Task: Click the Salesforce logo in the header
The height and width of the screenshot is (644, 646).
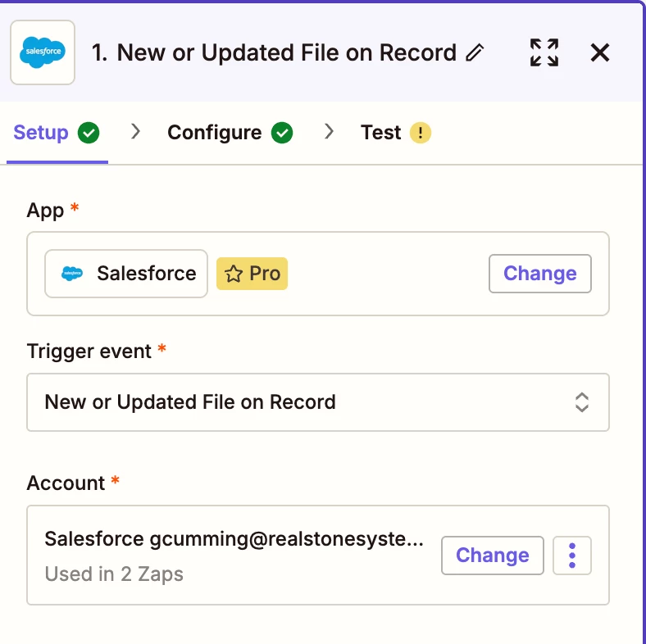Action: pyautogui.click(x=43, y=52)
